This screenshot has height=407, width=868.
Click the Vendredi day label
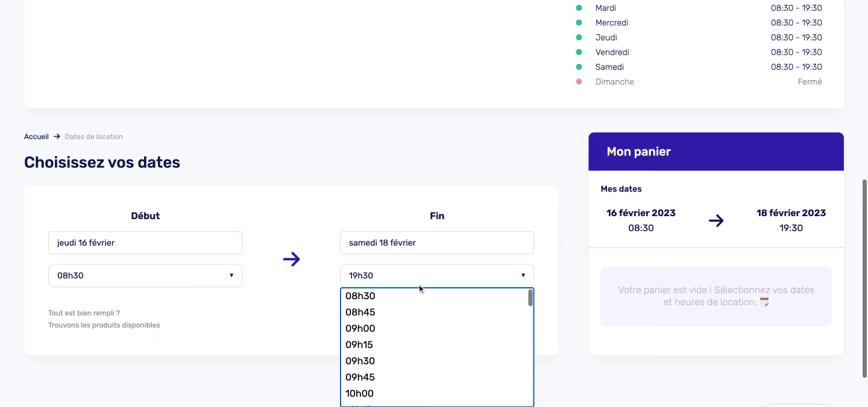612,52
